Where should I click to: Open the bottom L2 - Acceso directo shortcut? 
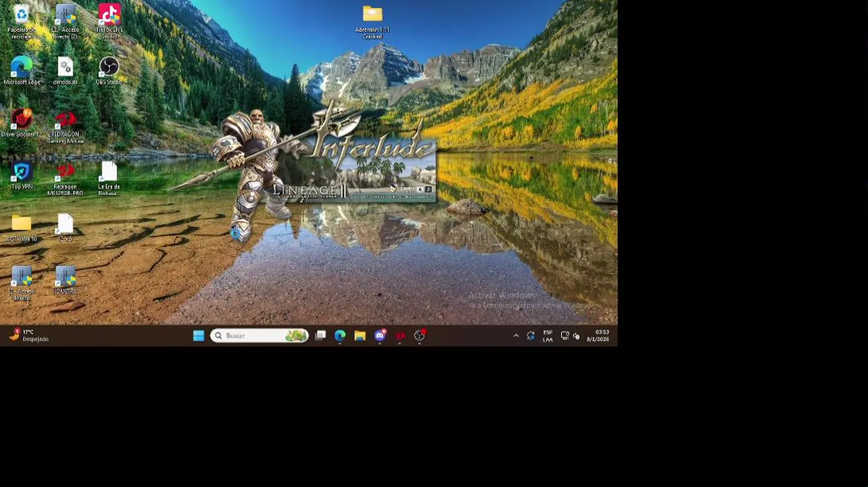point(22,284)
